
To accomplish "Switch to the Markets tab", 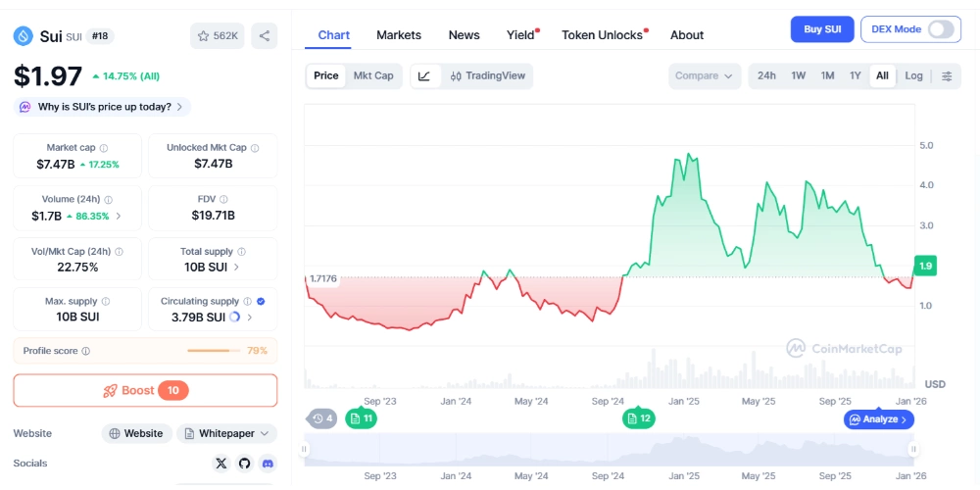I will [399, 35].
